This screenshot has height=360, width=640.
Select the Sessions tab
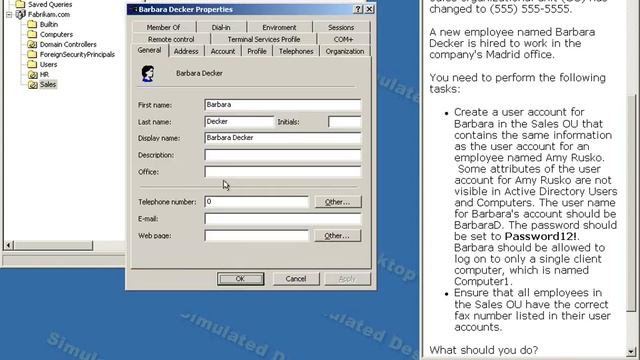pos(341,27)
